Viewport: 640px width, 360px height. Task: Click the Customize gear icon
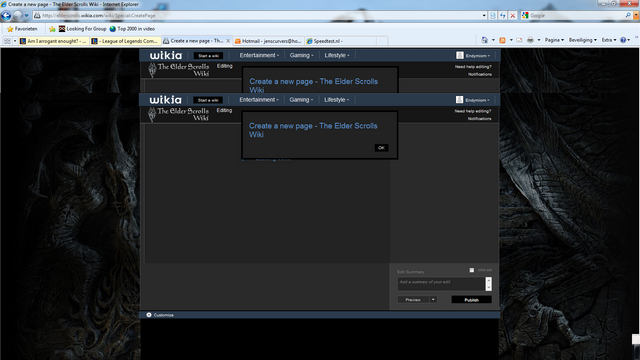(x=149, y=315)
